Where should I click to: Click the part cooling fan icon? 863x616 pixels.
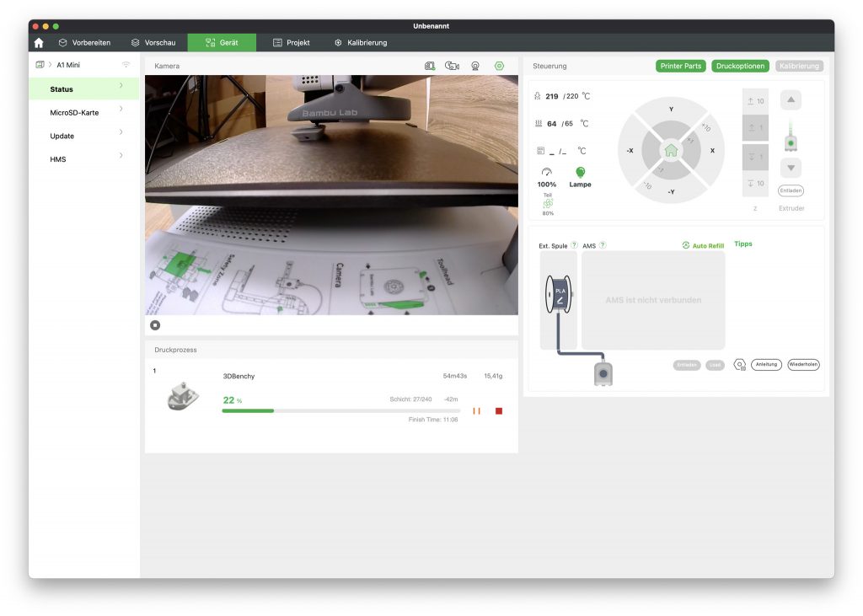pyautogui.click(x=548, y=203)
